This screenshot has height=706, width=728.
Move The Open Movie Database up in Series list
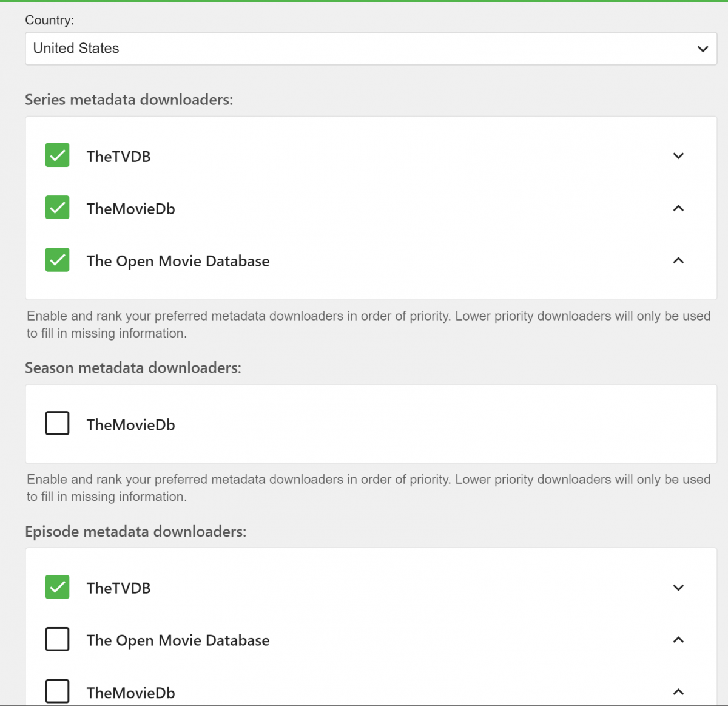pos(678,260)
